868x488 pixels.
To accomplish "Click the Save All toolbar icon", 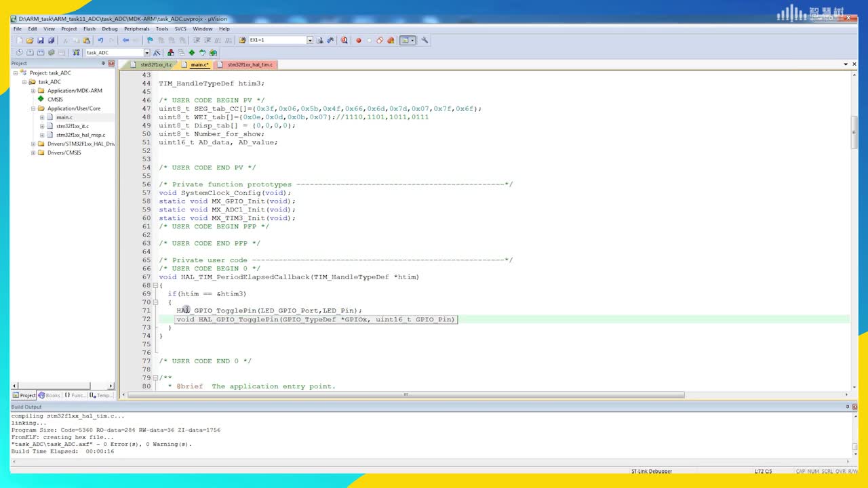I will [51, 40].
